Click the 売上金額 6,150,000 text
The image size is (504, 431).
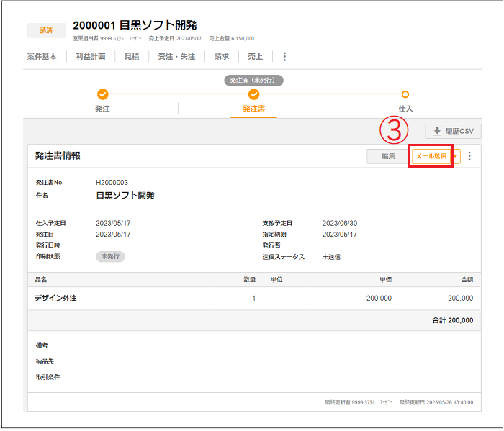point(231,39)
